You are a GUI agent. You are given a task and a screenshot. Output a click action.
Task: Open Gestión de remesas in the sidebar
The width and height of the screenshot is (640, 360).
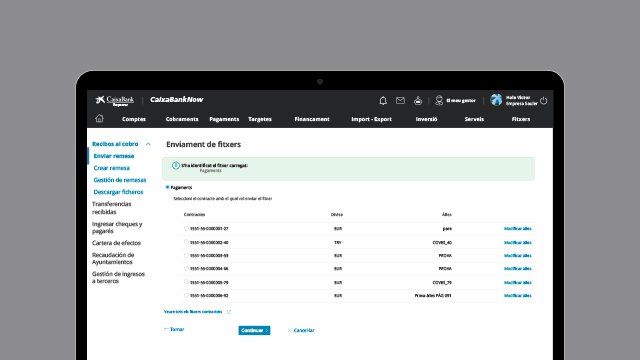click(120, 180)
